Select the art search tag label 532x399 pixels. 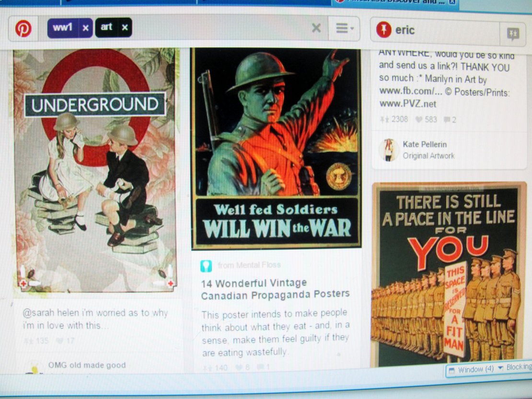tap(106, 27)
